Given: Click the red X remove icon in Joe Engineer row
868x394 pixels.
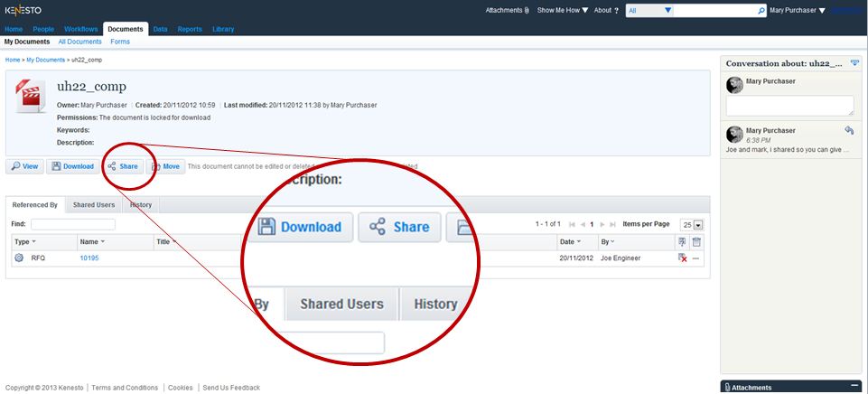Looking at the screenshot, I should (x=683, y=258).
